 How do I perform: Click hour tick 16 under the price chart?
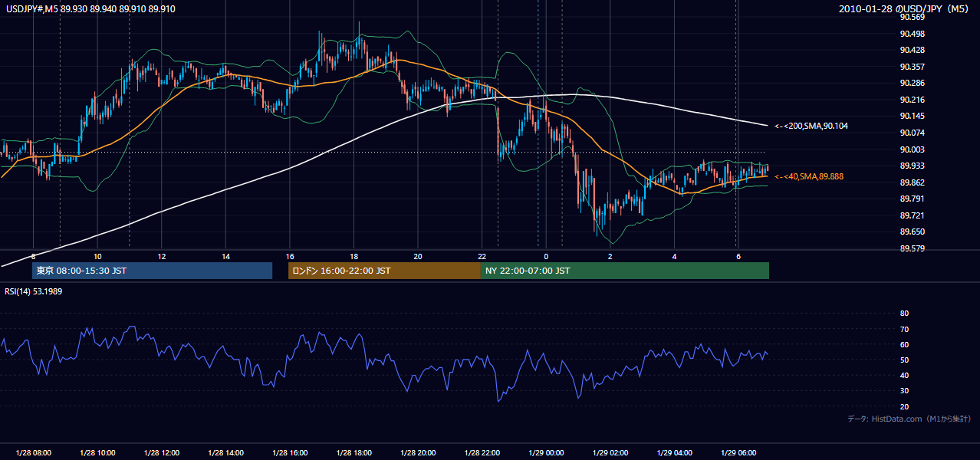pyautogui.click(x=290, y=256)
